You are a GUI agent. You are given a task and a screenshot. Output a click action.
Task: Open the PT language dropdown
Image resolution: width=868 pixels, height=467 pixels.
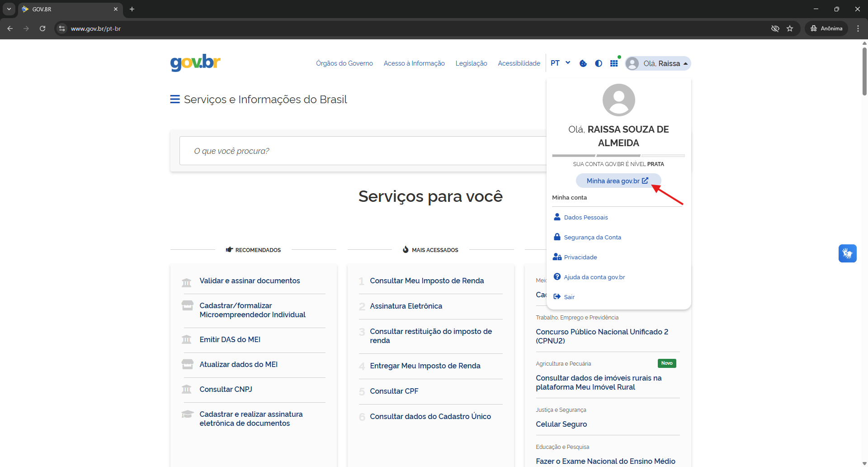(560, 63)
